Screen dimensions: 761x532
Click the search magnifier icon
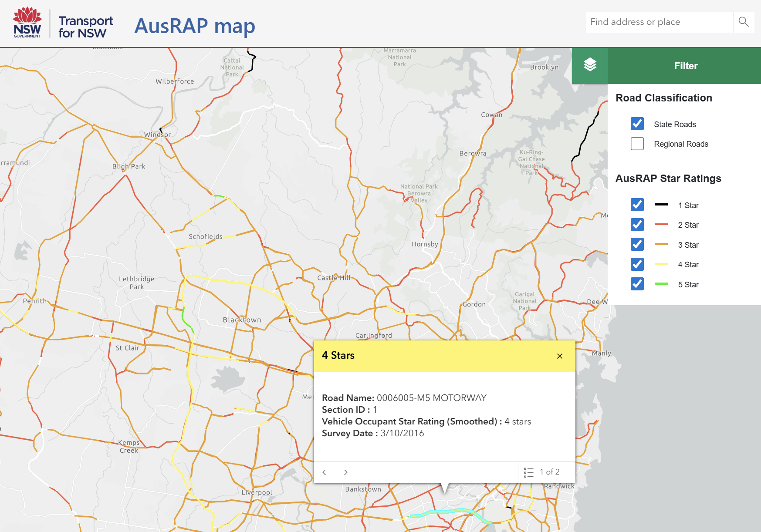coord(744,22)
